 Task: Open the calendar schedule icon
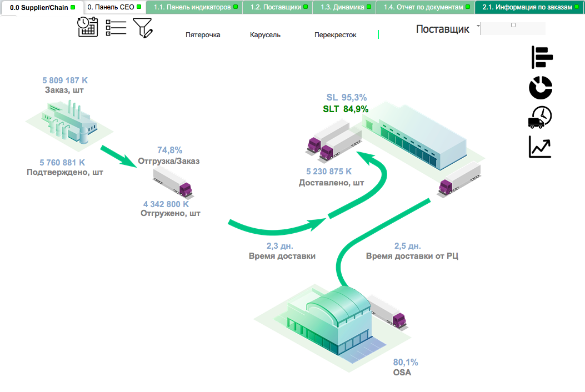[88, 27]
